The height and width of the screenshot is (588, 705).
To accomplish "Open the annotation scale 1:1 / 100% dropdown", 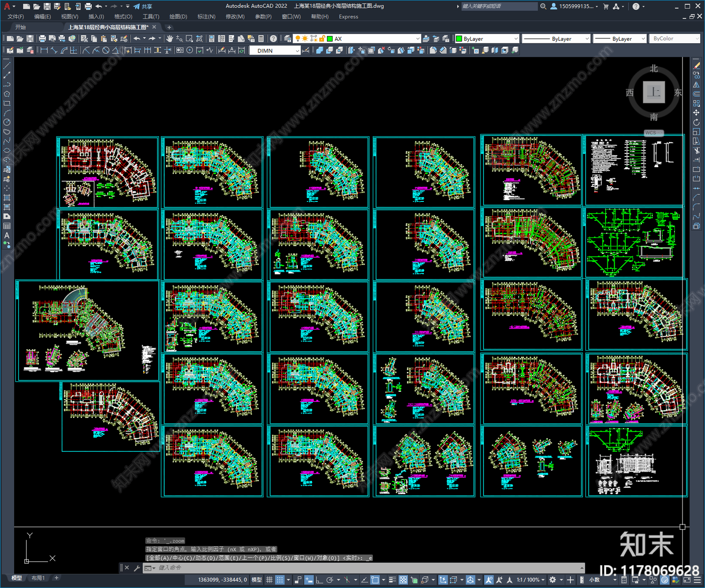I will pos(531,580).
